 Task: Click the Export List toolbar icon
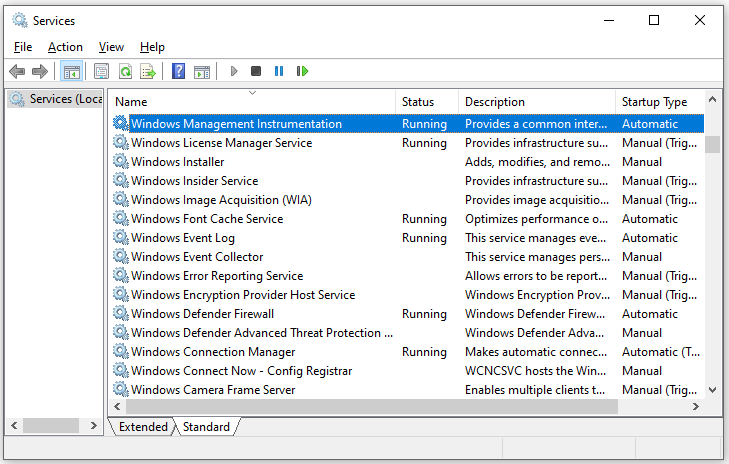click(x=148, y=71)
